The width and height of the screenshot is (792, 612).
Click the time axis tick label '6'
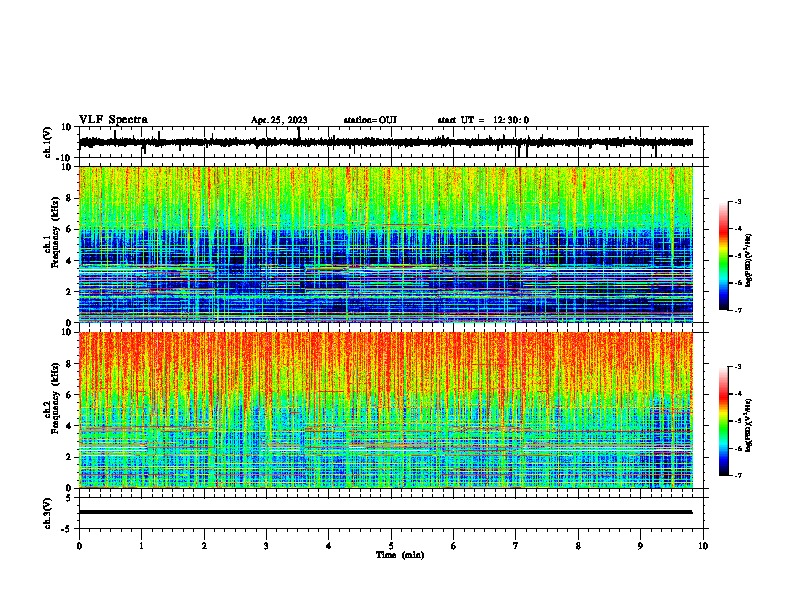click(x=454, y=546)
